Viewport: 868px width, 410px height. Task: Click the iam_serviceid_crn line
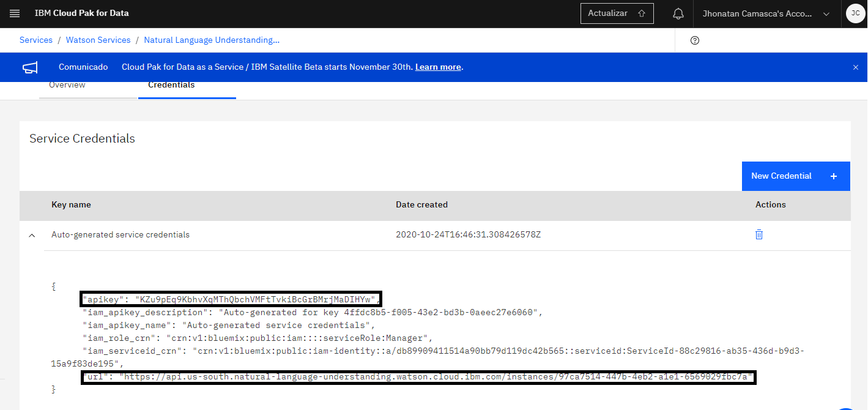(428, 357)
